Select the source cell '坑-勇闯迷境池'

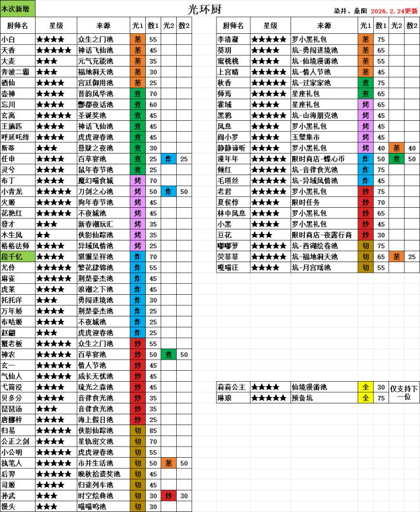324,50
